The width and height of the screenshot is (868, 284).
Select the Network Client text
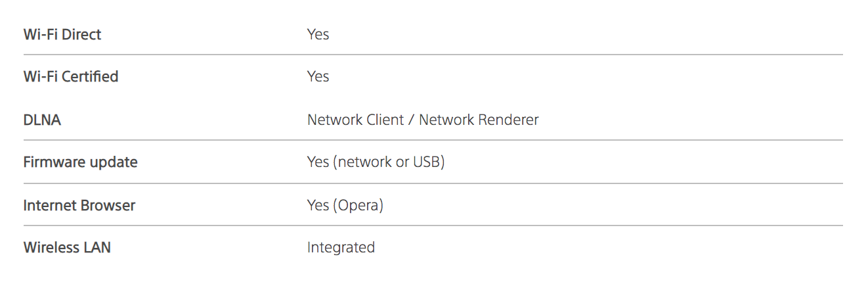pos(355,120)
